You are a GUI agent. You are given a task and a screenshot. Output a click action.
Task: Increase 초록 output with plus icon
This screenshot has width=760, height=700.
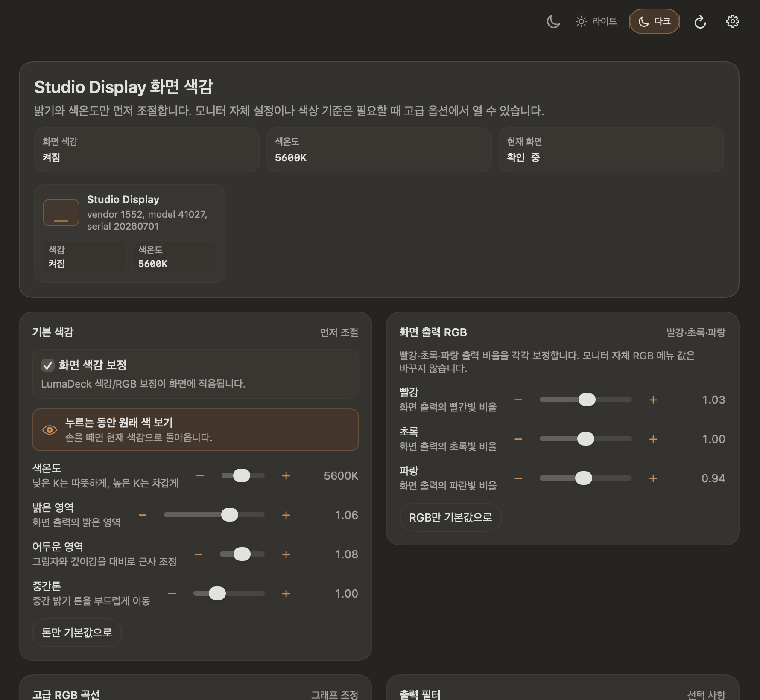point(653,439)
